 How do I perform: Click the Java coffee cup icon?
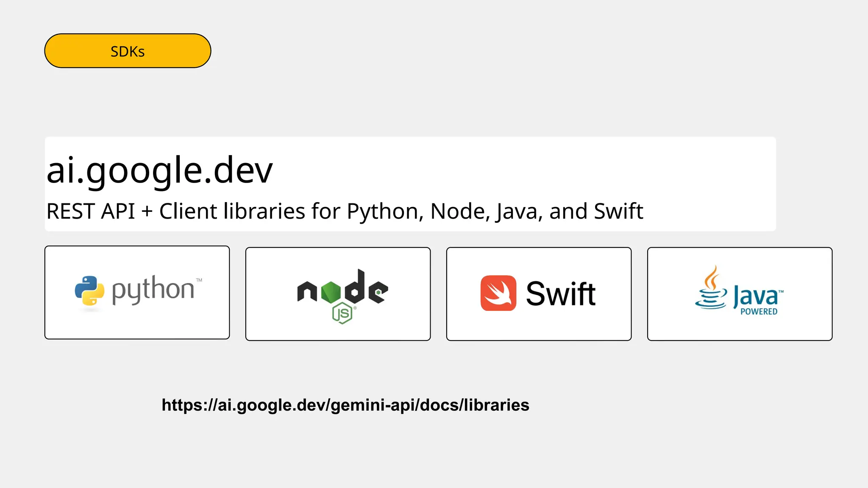[711, 287]
